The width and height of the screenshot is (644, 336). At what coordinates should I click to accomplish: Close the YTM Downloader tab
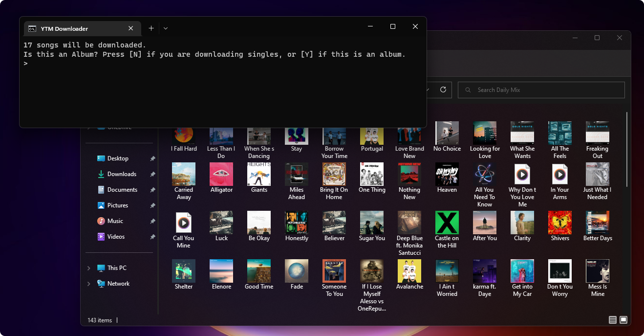(130, 28)
